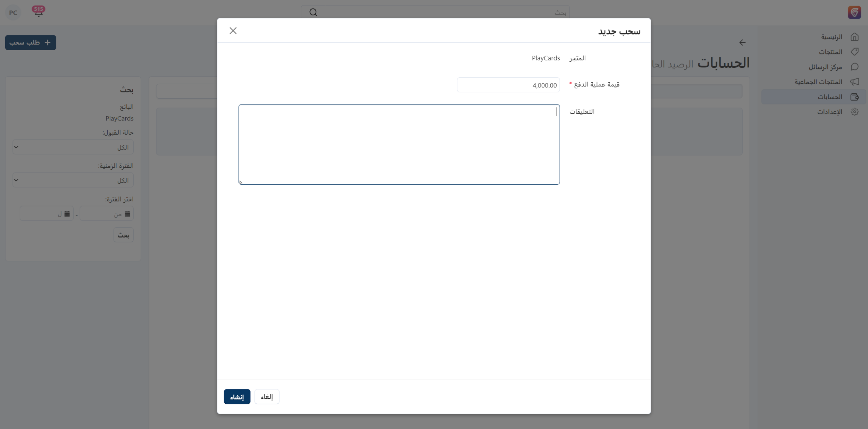Click the chat bubble icon for مركز الرسائل

tap(854, 67)
